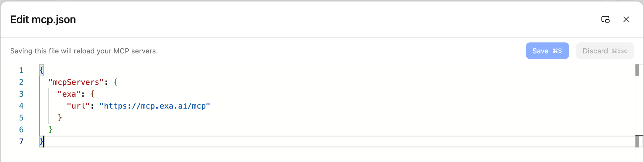The height and width of the screenshot is (162, 644).
Task: Click the opening brace on line 1
Action: [41, 70]
